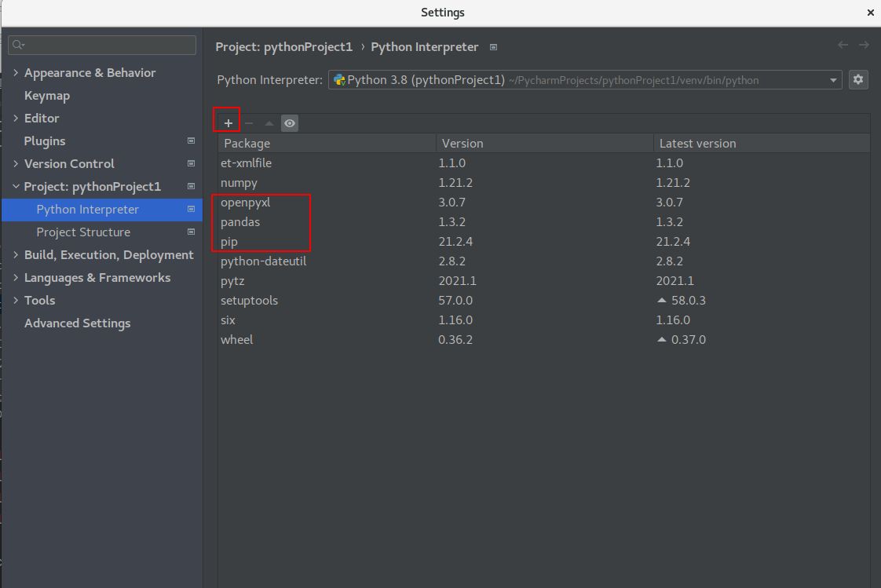Expand the Version Control section
The height and width of the screenshot is (588, 881).
(x=16, y=163)
